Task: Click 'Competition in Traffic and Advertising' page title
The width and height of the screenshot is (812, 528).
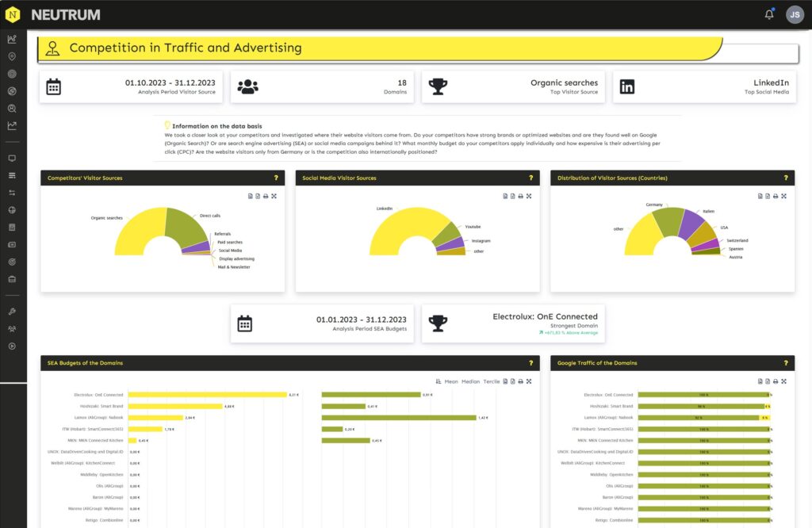Action: [186, 48]
